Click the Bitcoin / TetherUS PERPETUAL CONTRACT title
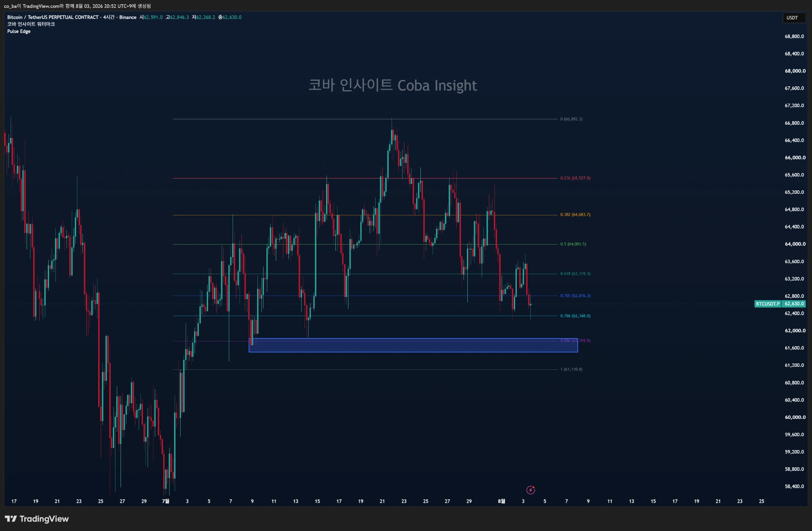 pyautogui.click(x=53, y=17)
